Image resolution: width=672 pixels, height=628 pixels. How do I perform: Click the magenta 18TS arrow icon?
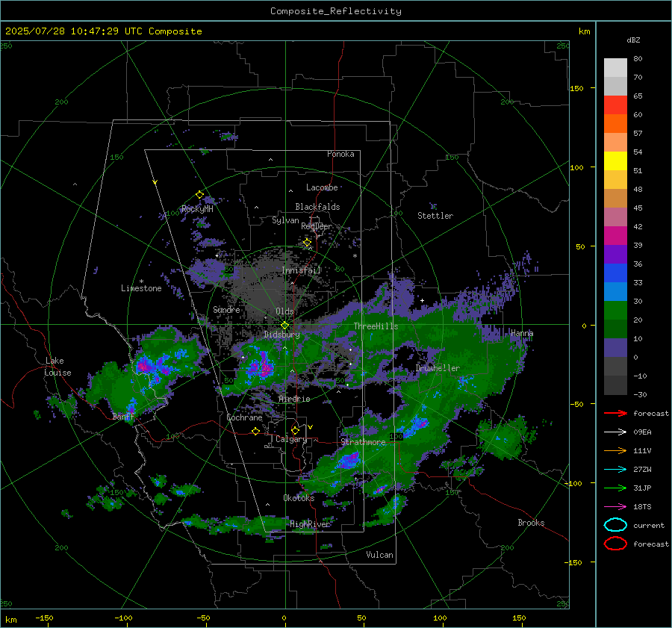click(x=615, y=507)
